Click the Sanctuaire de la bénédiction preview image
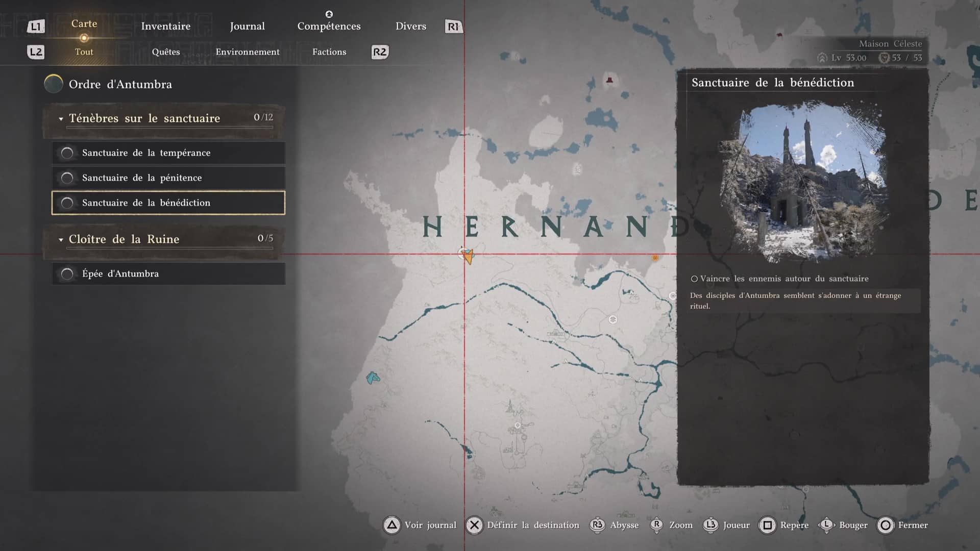 [x=803, y=181]
